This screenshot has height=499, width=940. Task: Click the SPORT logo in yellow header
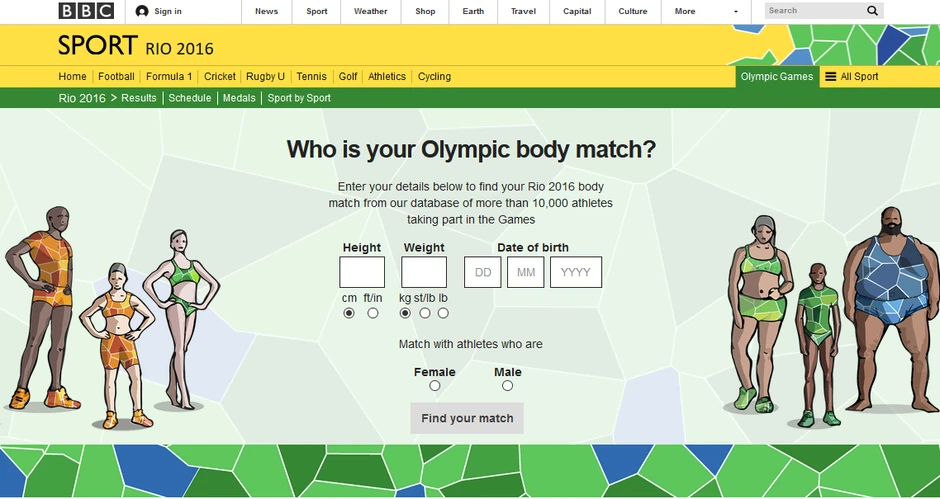[98, 46]
